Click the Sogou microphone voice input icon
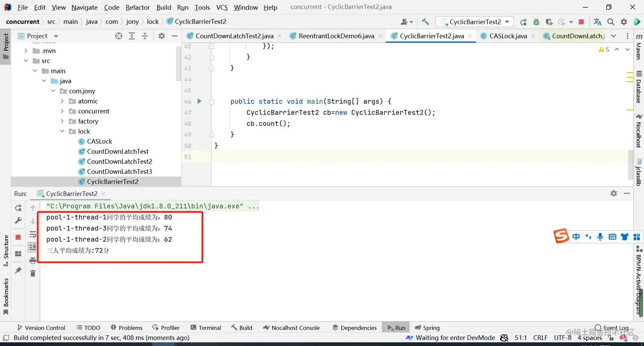Screen dimensions: 644x346 [x=600, y=236]
